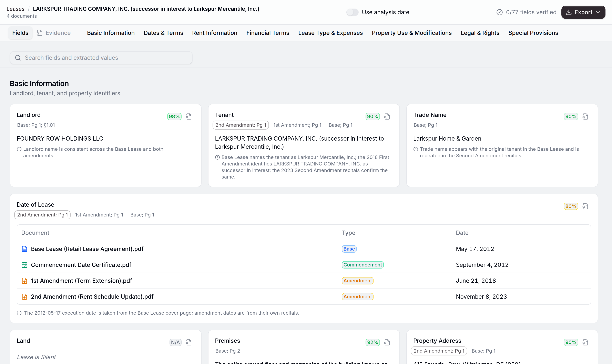The height and width of the screenshot is (364, 612).
Task: Open Landlord source Base; Pg 1; §1.01
Action: (x=36, y=125)
